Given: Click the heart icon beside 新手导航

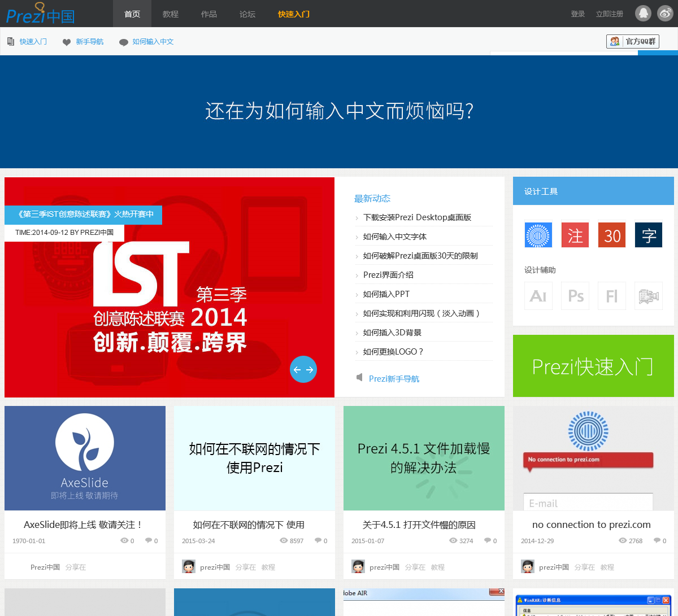Looking at the screenshot, I should [67, 42].
